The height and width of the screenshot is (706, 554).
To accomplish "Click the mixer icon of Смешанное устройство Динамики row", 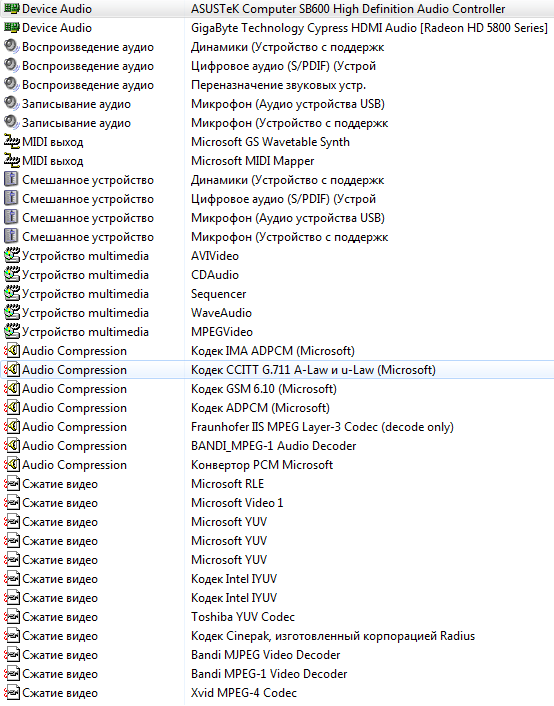I will click(x=11, y=179).
